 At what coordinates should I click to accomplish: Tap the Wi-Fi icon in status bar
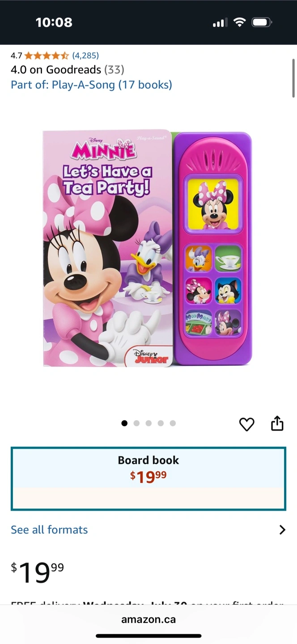pyautogui.click(x=240, y=22)
